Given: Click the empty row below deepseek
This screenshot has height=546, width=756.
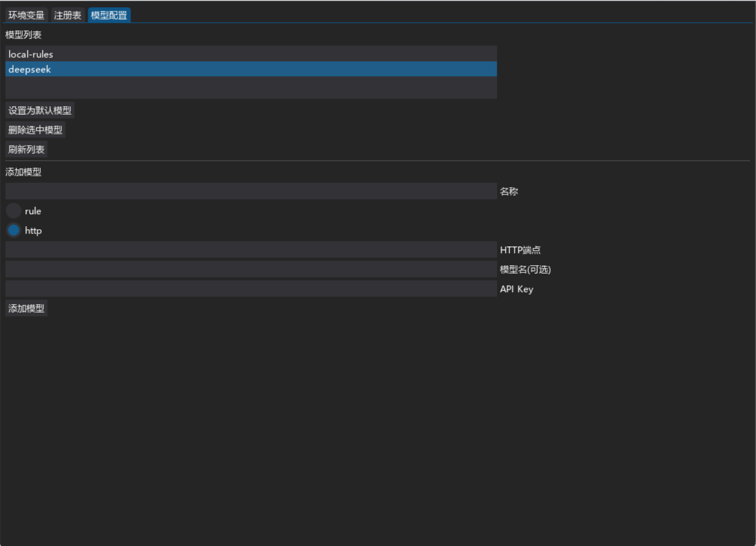Looking at the screenshot, I should coord(251,88).
